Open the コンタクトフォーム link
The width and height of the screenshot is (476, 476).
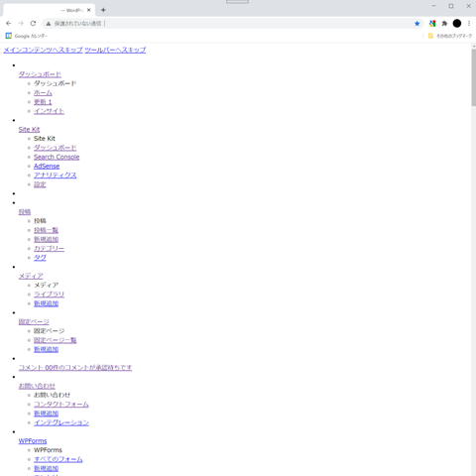(61, 405)
